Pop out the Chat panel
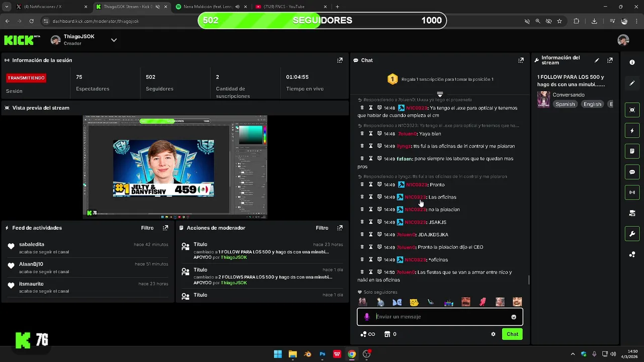Viewport: 644px width, 362px height. pos(521,60)
